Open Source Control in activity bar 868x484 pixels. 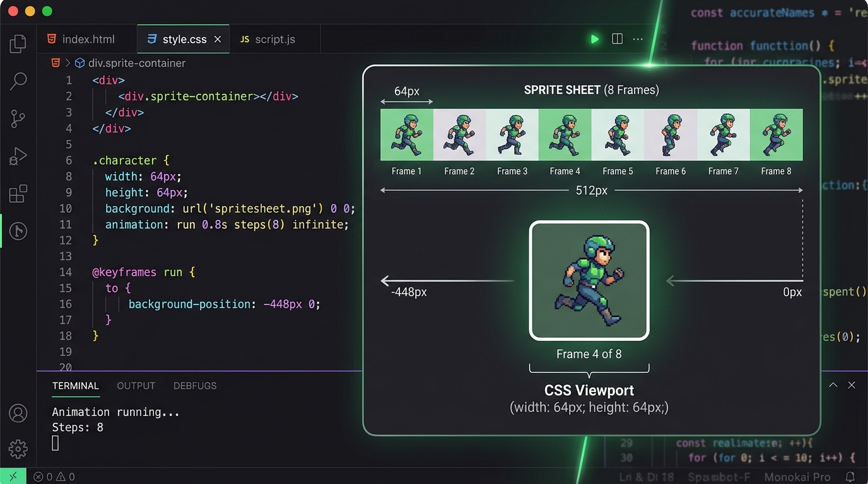[x=18, y=118]
